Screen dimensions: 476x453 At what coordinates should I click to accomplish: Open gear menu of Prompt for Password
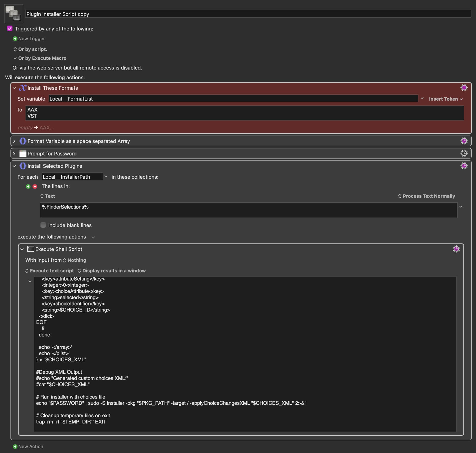coord(464,153)
